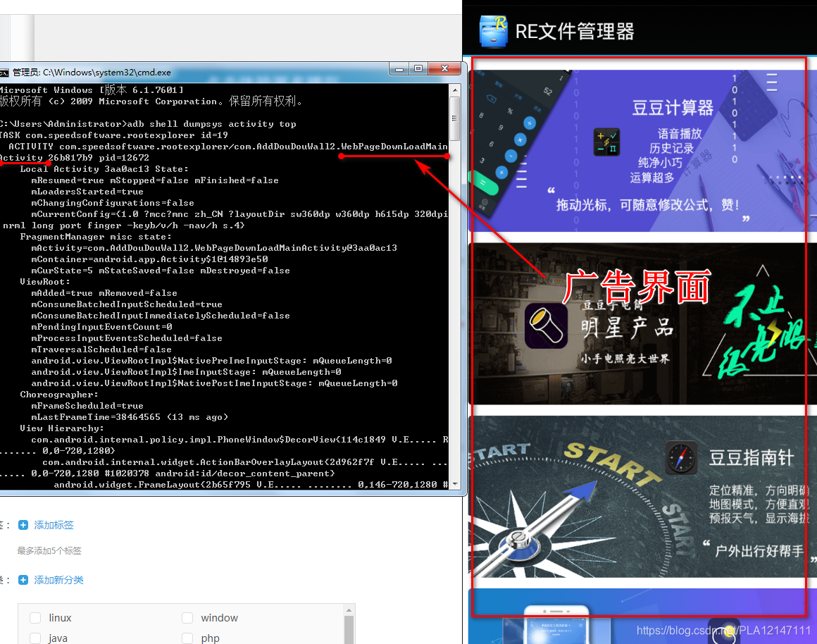Screen dimensions: 817x644
Task: Click the 'mAdded=true mRemoved=false' line
Action: point(104,293)
